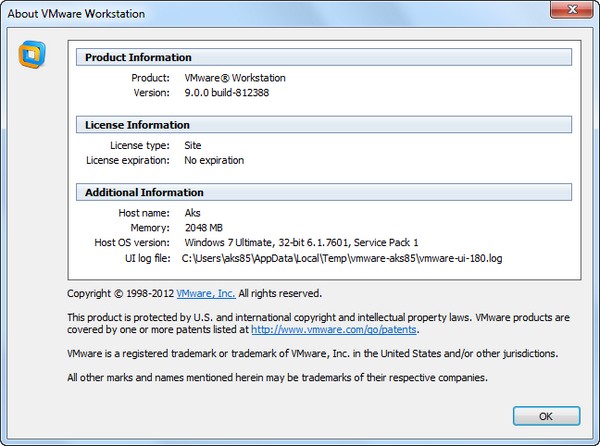Click the 'All other marks' notice text
The width and height of the screenshot is (600, 446).
coord(277,378)
